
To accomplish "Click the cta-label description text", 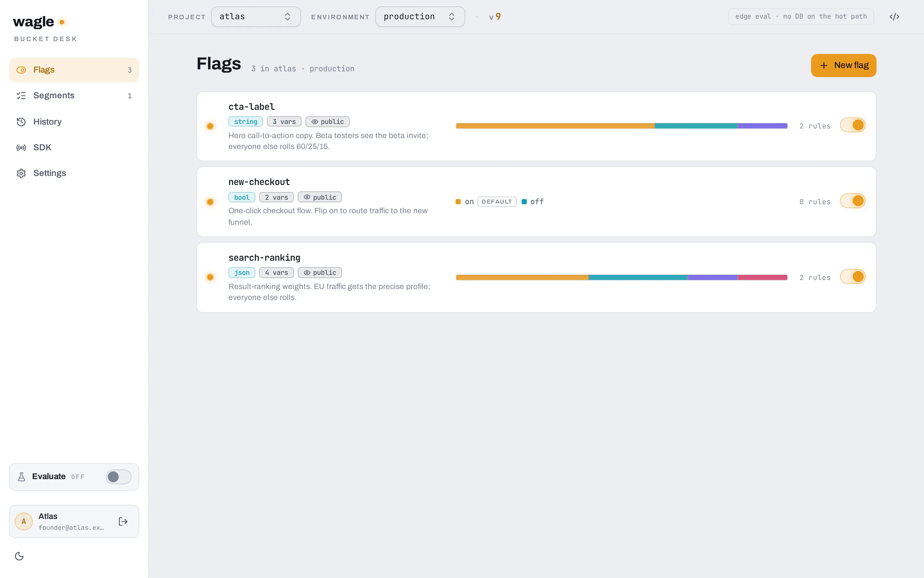I will click(328, 141).
